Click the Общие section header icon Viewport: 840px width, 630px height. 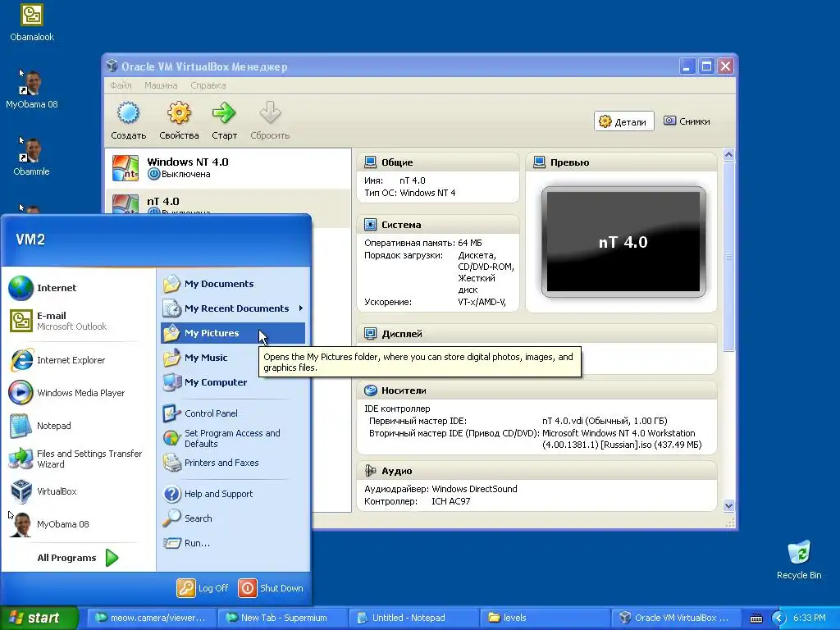click(370, 162)
